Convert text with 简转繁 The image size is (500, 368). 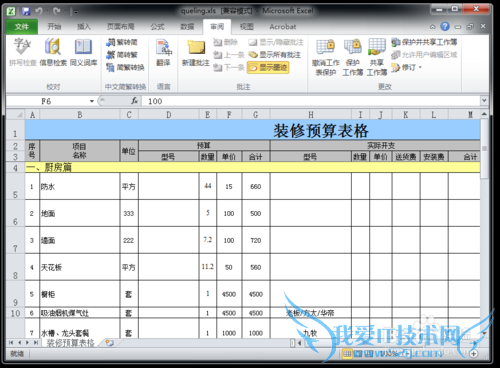coord(122,55)
